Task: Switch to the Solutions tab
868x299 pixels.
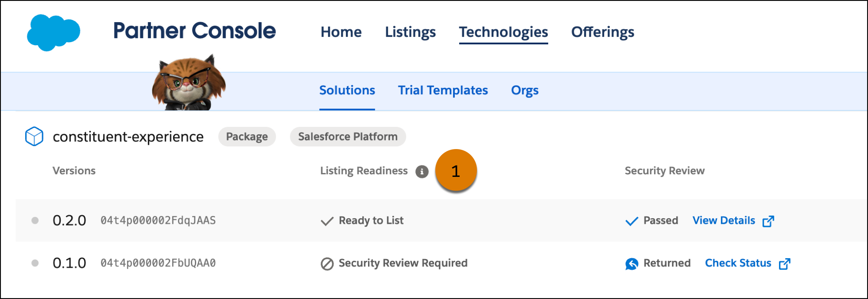Action: pyautogui.click(x=347, y=90)
